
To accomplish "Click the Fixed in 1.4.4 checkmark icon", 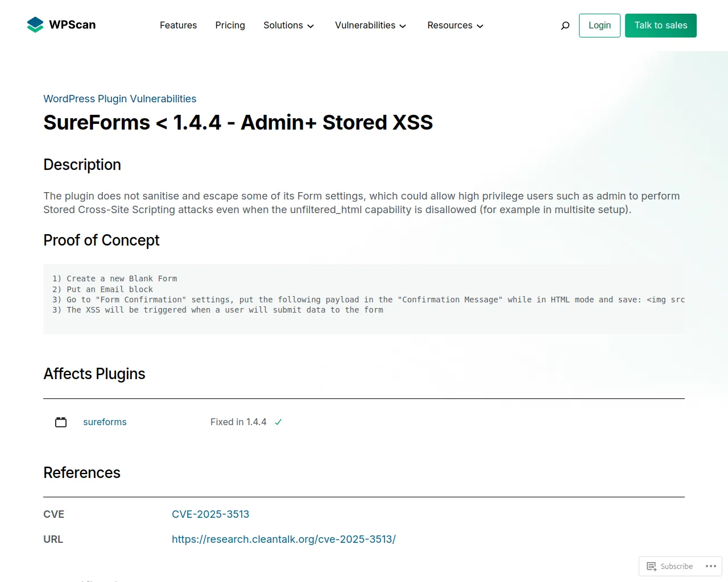I will click(x=278, y=422).
